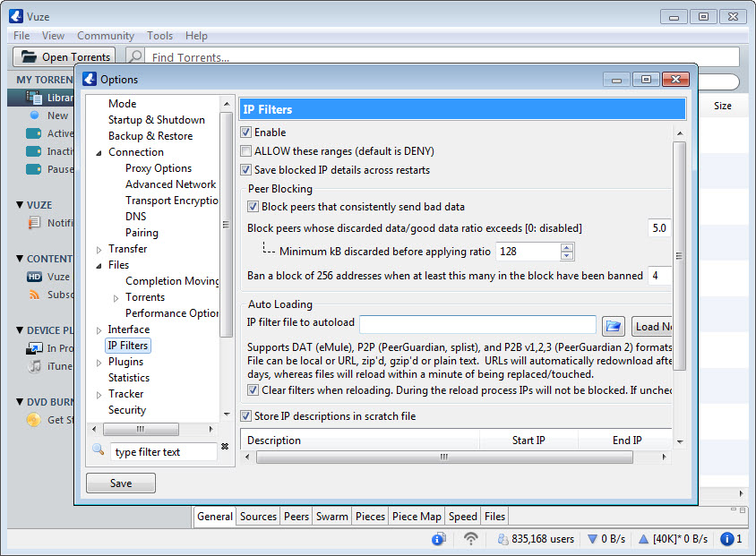Collapse the Files tree node
Image resolution: width=756 pixels, height=556 pixels.
pyautogui.click(x=99, y=266)
